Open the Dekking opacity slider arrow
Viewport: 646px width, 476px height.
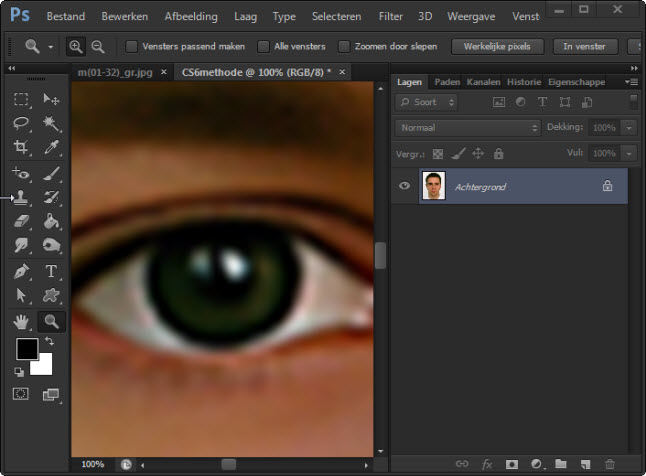coord(629,128)
